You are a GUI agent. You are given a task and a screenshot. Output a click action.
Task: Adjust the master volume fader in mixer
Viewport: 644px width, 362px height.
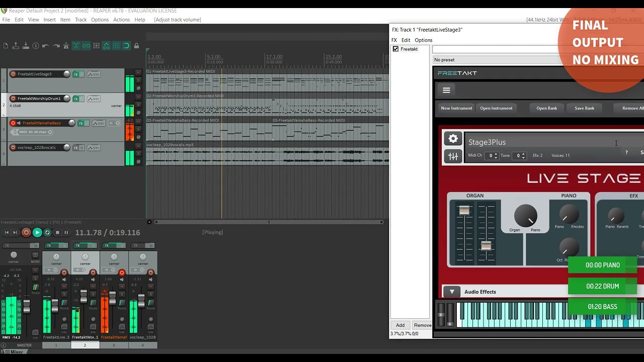pos(27,306)
